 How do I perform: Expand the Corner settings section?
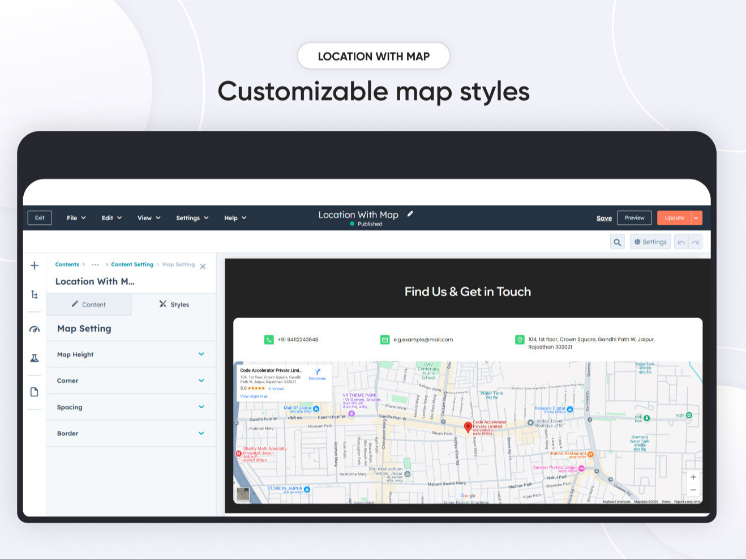(201, 381)
